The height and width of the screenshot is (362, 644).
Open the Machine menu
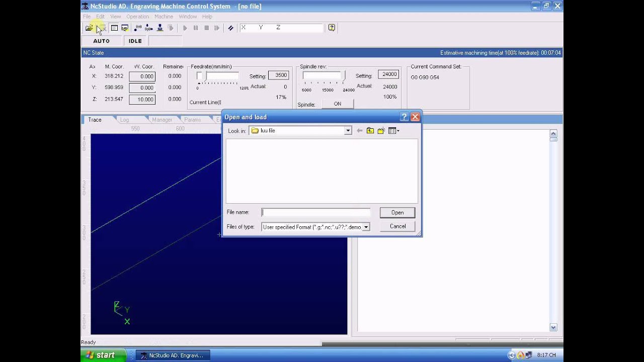pyautogui.click(x=164, y=17)
